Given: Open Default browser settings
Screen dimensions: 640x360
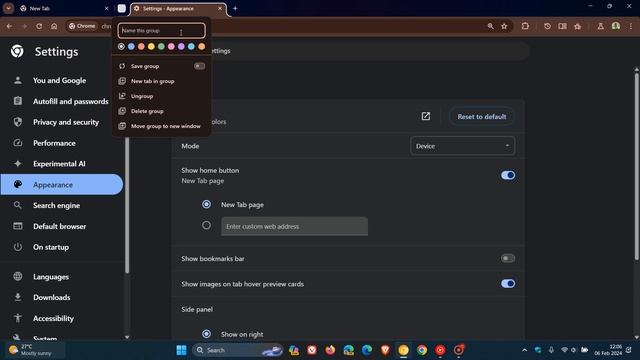Looking at the screenshot, I should (61, 226).
